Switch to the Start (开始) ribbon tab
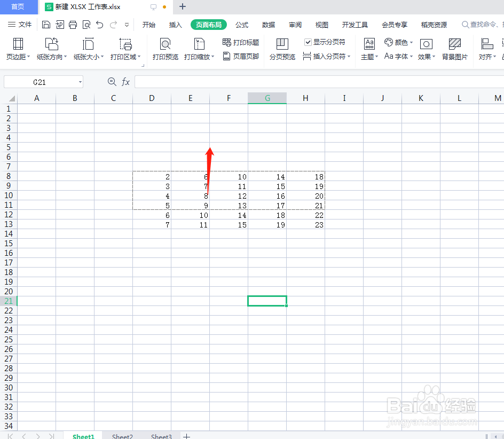 pyautogui.click(x=149, y=25)
